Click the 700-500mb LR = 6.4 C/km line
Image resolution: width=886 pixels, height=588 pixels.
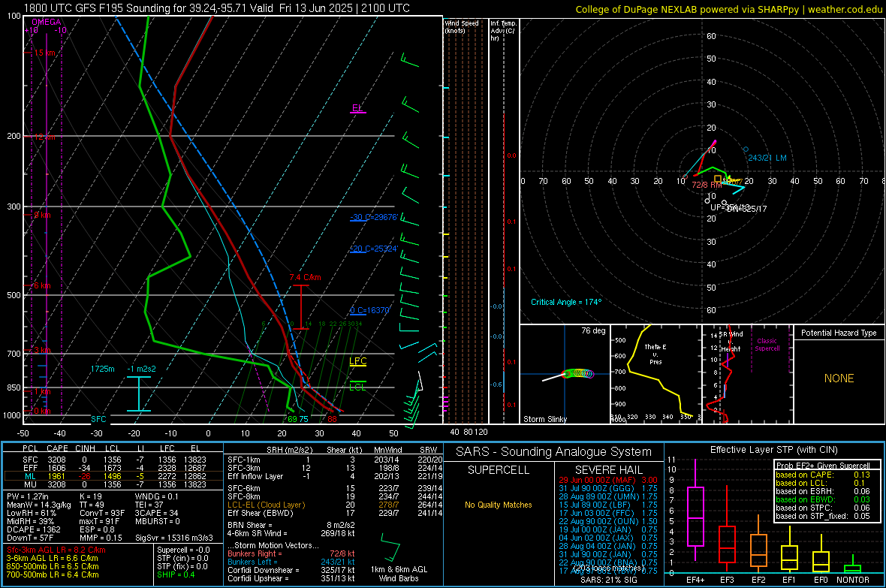[x=53, y=574]
